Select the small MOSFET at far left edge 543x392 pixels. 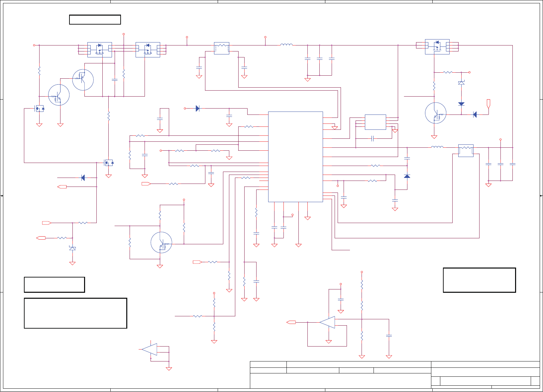[40, 109]
